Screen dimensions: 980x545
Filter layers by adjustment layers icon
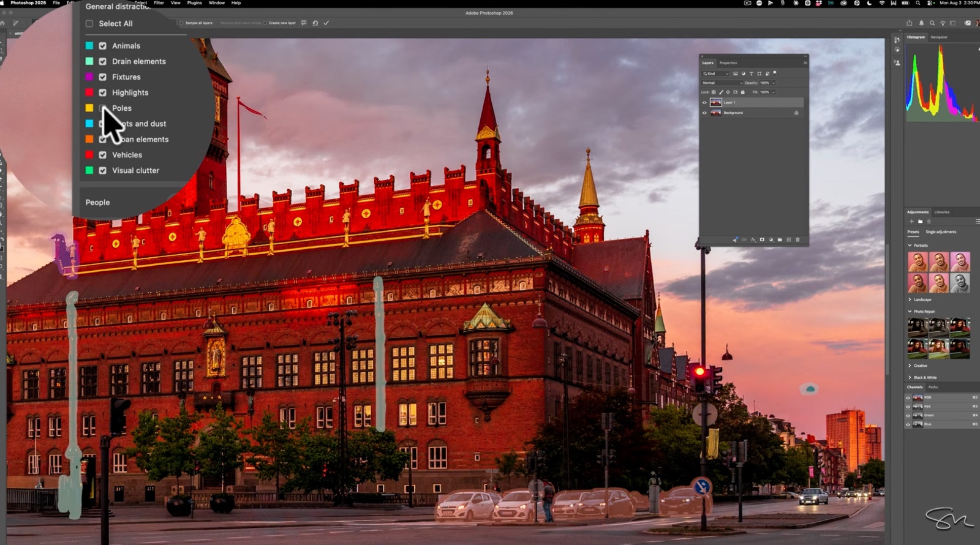point(744,73)
